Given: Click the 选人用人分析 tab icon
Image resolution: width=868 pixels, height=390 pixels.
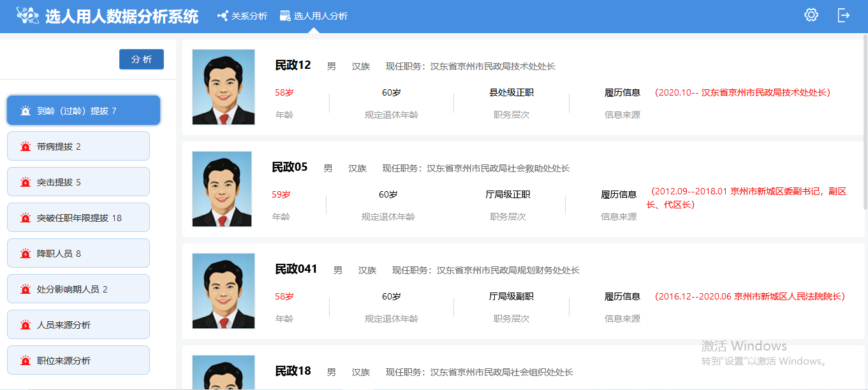Looking at the screenshot, I should point(285,16).
